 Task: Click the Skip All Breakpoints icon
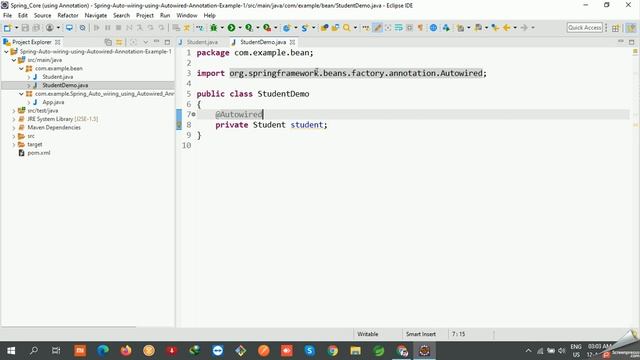pos(82,28)
